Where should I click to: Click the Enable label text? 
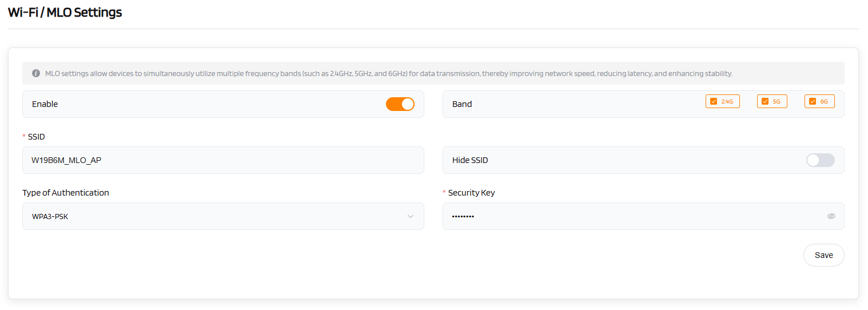pyautogui.click(x=45, y=104)
